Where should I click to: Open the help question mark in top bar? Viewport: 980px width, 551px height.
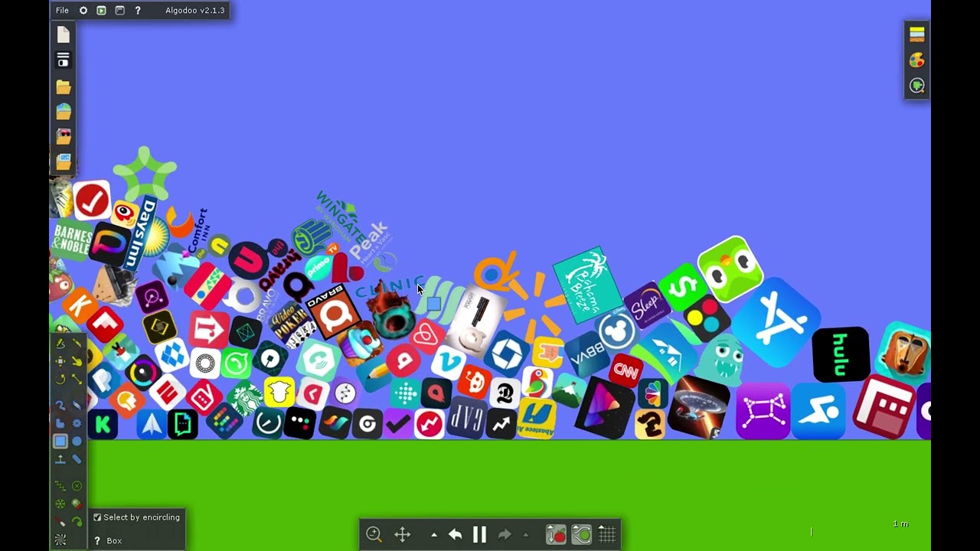[x=138, y=11]
